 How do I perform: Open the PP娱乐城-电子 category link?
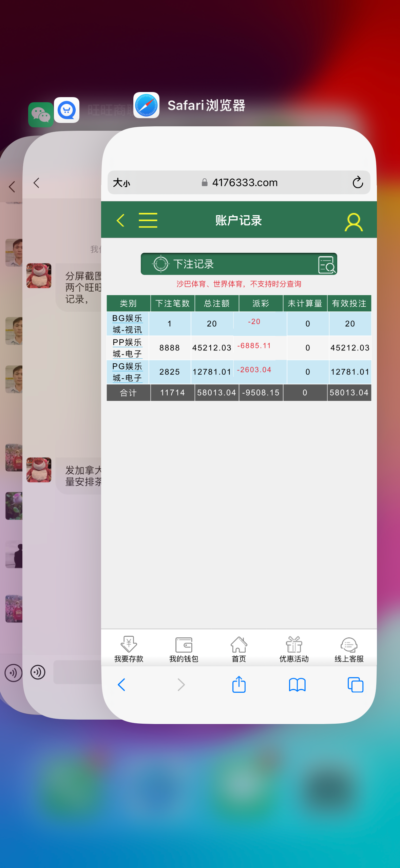pyautogui.click(x=127, y=348)
